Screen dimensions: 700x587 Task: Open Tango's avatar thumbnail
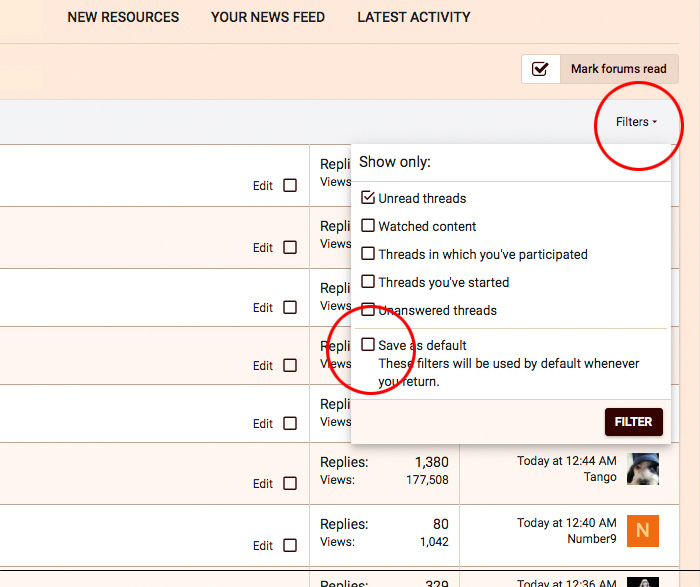tap(643, 469)
